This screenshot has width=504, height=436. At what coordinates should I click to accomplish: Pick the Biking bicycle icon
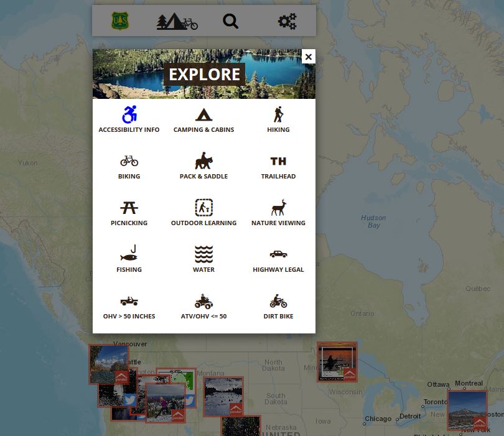[129, 161]
